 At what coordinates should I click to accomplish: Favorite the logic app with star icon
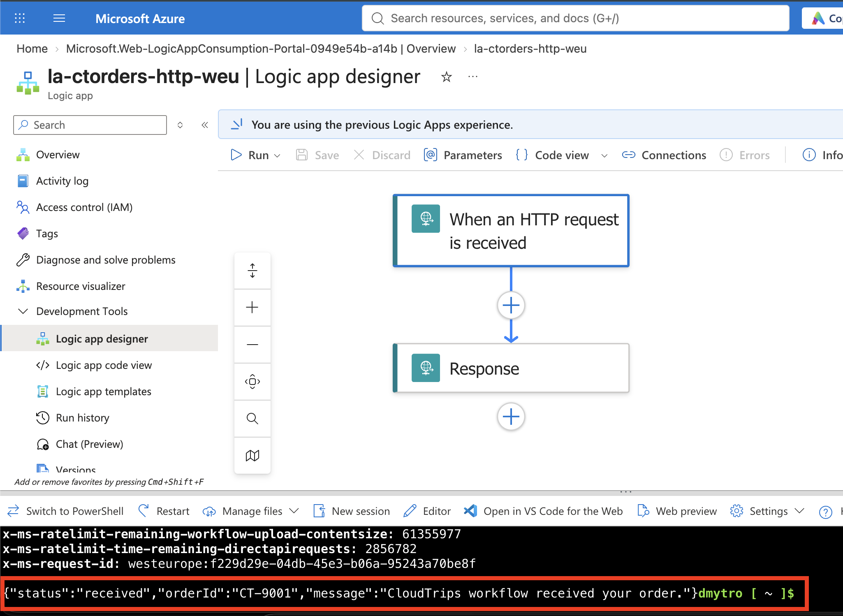click(x=446, y=76)
